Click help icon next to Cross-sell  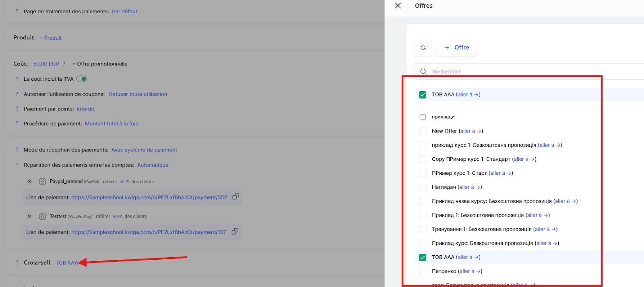(17, 262)
